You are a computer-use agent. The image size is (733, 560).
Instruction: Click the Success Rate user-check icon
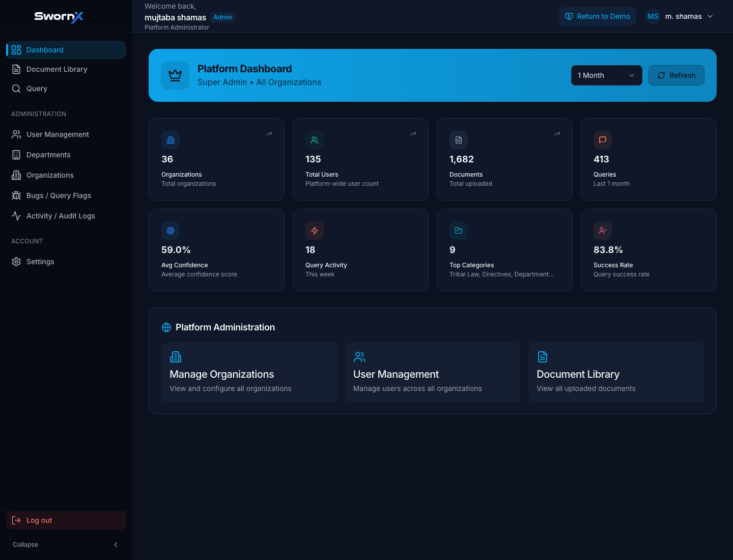pyautogui.click(x=603, y=231)
